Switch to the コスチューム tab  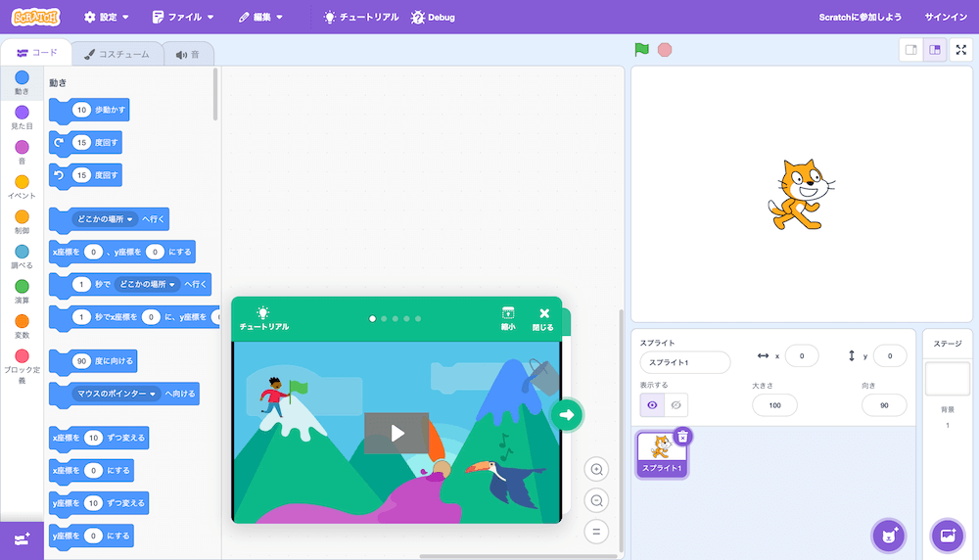117,54
